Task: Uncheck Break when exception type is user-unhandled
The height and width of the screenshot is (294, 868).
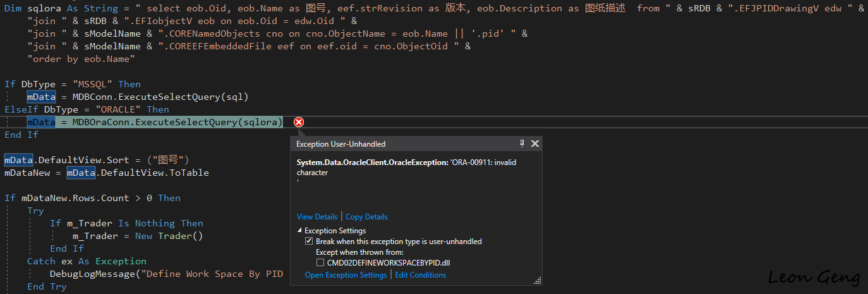Action: 309,242
